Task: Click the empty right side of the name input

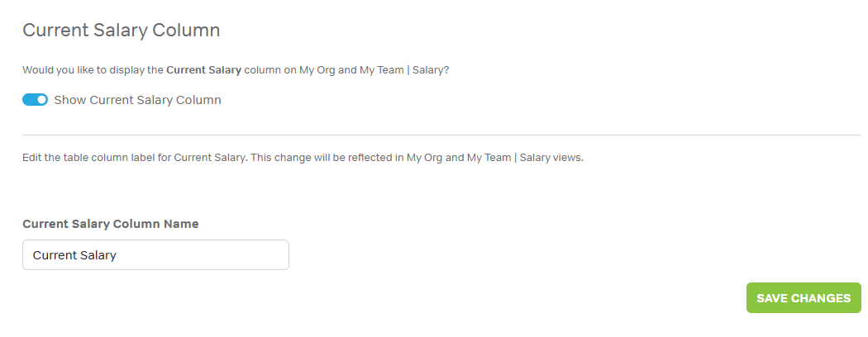Action: (x=231, y=255)
